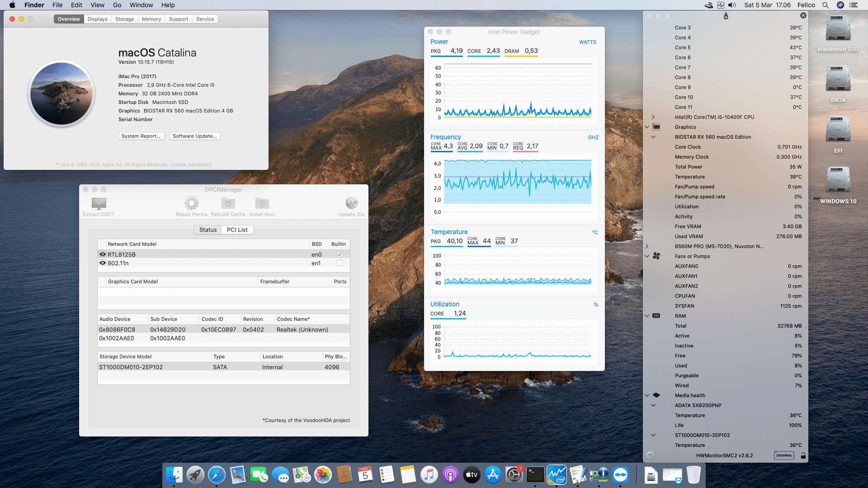Open Intel Power Gadget from the Dock
This screenshot has height=488, width=868.
(557, 475)
